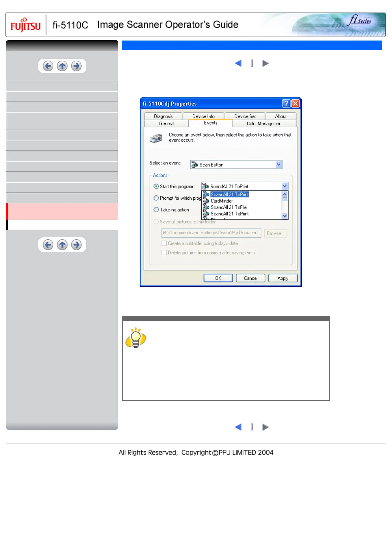392x555 pixels.
Task: Click the lower sidebar back arrow icon
Action: click(x=48, y=245)
